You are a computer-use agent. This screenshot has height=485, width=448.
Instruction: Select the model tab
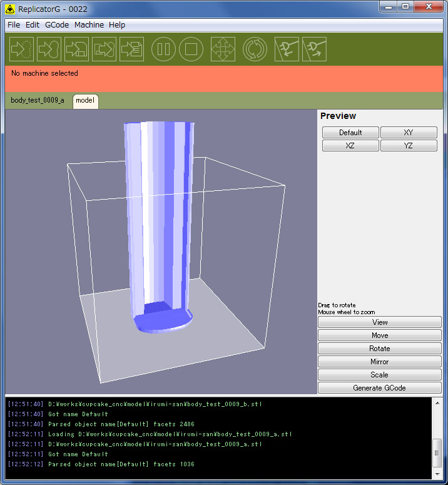pyautogui.click(x=85, y=101)
